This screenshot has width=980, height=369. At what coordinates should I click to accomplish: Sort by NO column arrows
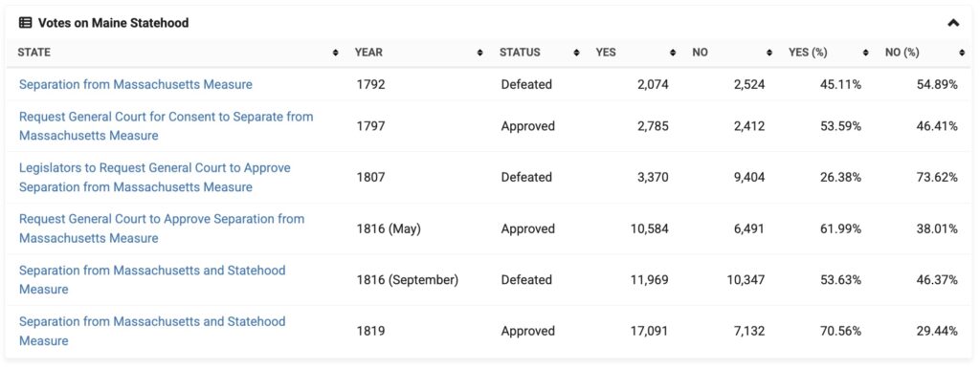769,54
